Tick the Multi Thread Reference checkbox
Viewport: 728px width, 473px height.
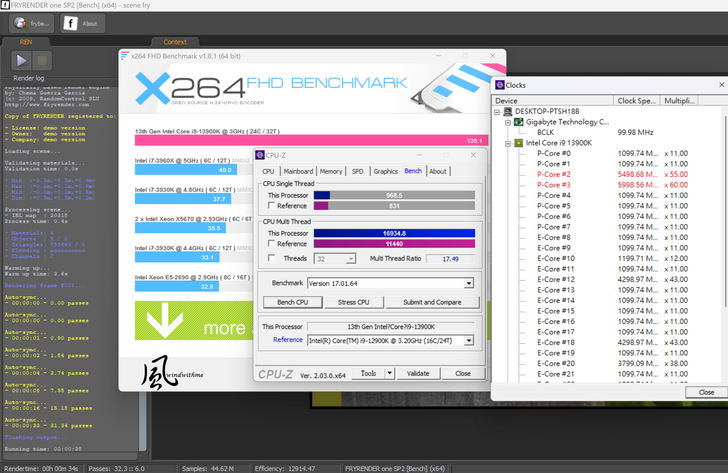(269, 244)
